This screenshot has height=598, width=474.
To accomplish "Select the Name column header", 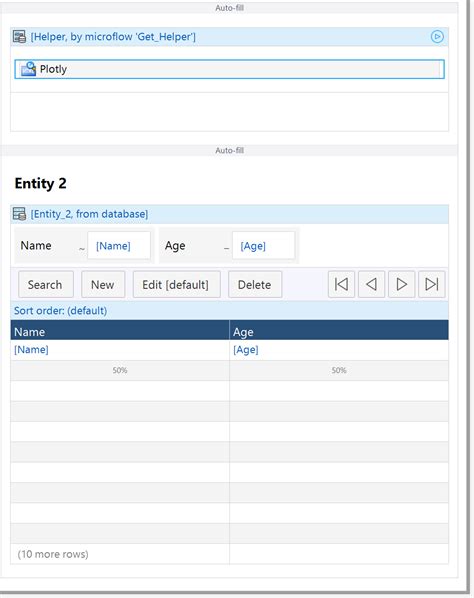I will click(120, 330).
